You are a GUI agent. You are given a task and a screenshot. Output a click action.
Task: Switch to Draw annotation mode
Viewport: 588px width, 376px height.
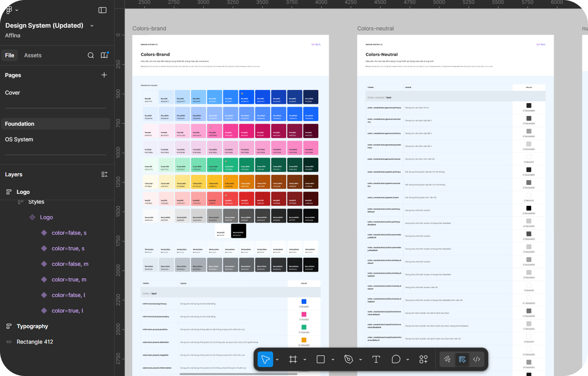coord(447,359)
